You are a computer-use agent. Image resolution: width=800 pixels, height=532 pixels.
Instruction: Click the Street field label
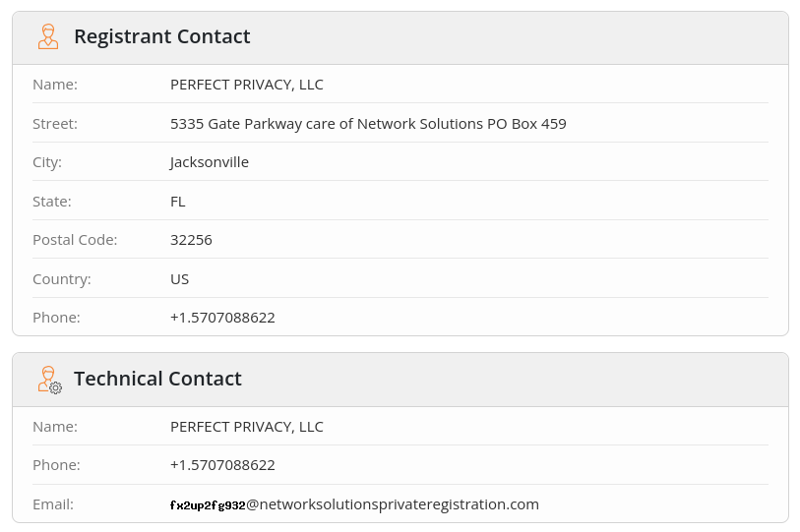(55, 124)
